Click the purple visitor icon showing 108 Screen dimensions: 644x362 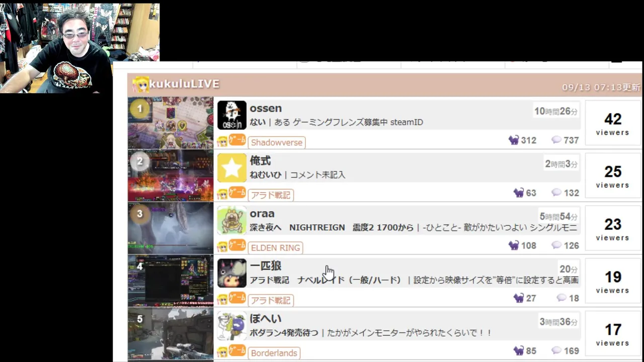[x=514, y=245]
